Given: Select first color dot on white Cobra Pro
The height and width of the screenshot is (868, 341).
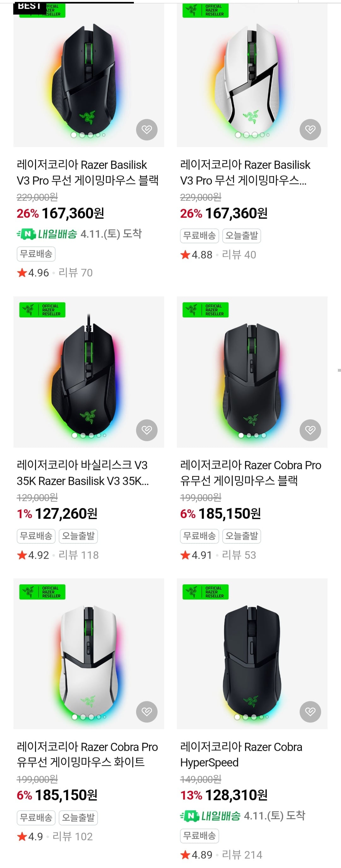Looking at the screenshot, I should (x=75, y=717).
